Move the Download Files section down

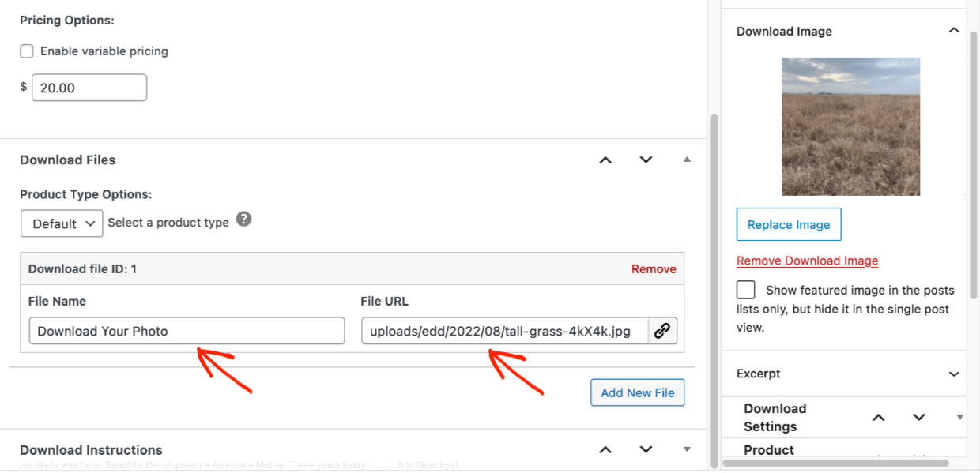[x=646, y=160]
